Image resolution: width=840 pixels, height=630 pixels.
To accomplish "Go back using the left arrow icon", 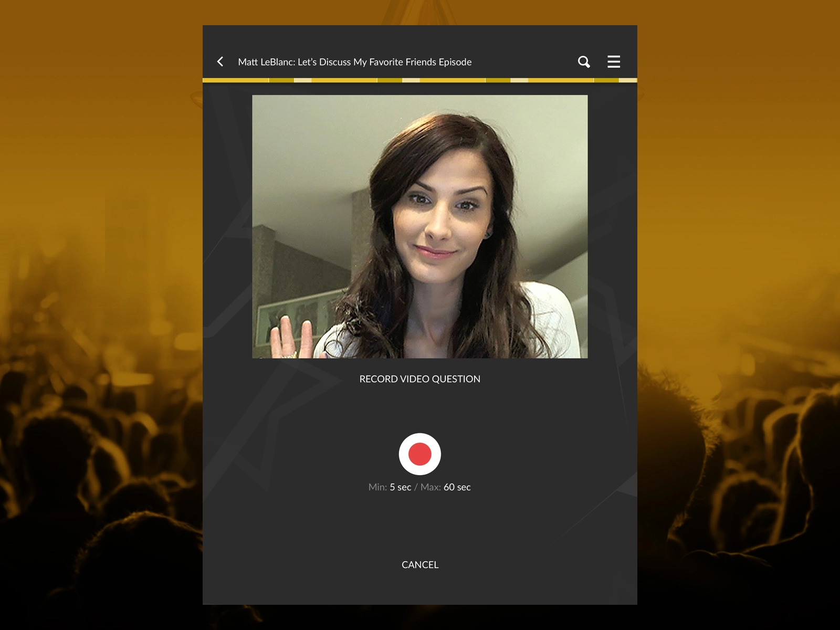I will [x=220, y=61].
